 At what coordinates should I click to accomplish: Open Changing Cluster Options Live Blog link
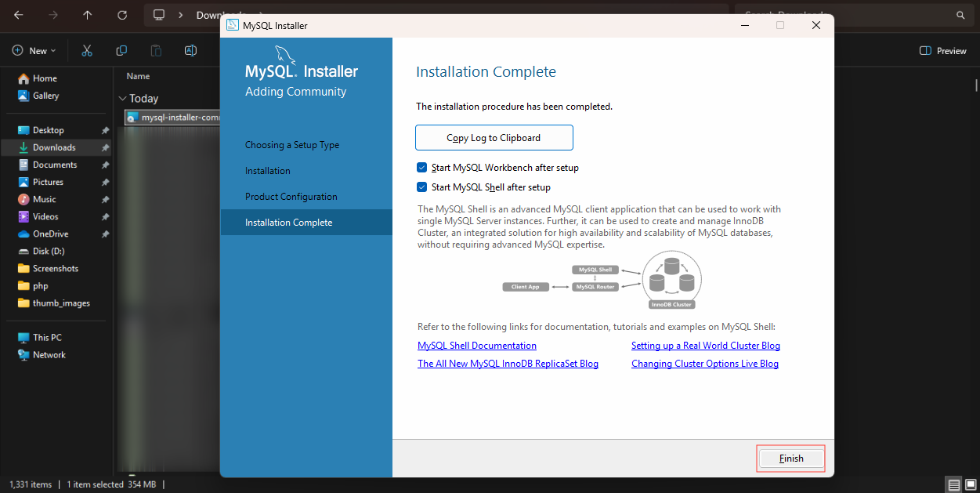[x=705, y=364]
